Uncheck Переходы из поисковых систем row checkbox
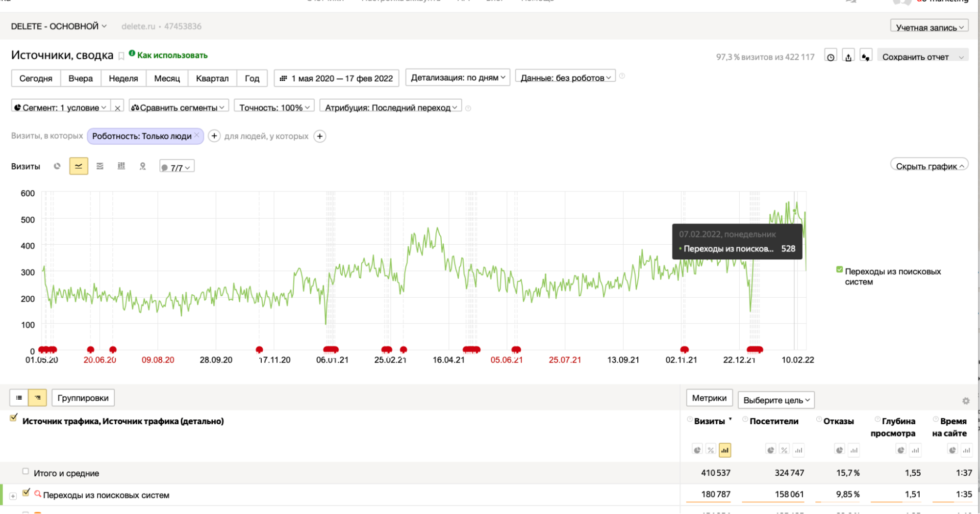This screenshot has width=980, height=514. pyautogui.click(x=26, y=492)
